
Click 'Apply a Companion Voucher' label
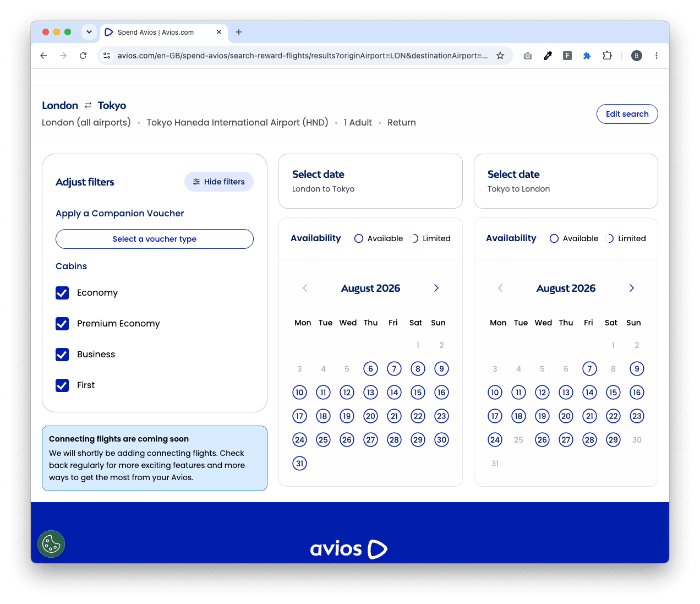tap(120, 213)
